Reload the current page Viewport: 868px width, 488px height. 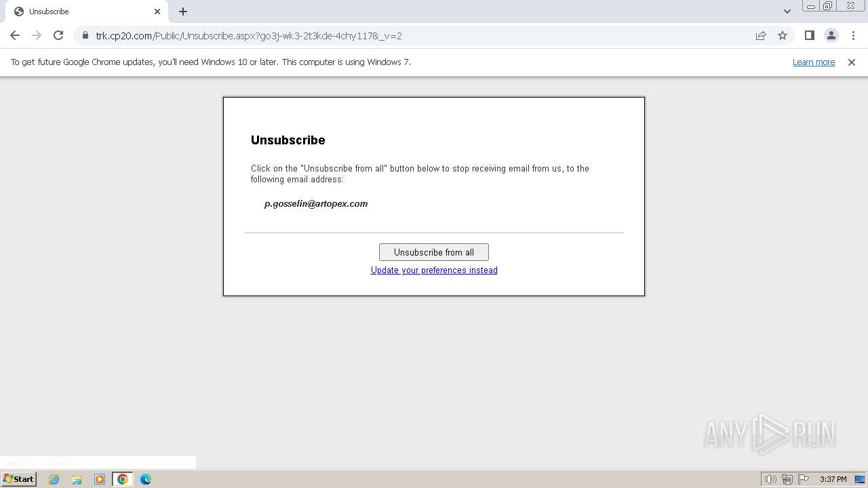pos(58,35)
